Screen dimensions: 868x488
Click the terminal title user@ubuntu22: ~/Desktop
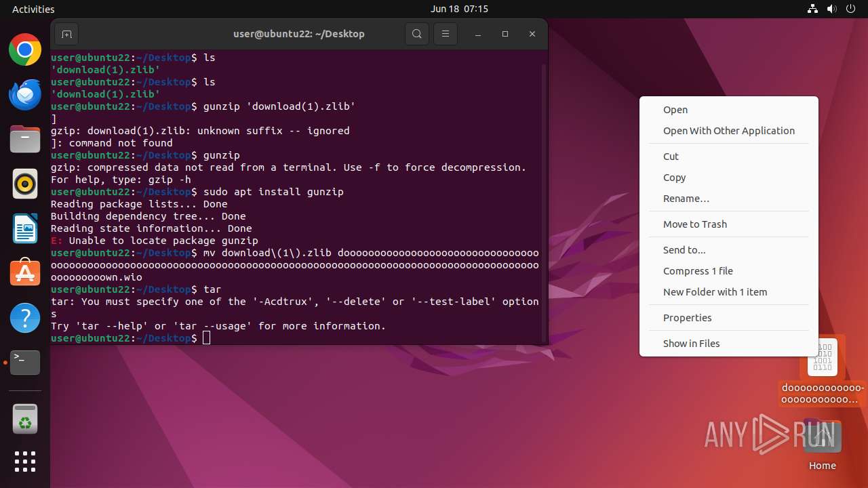pyautogui.click(x=299, y=34)
